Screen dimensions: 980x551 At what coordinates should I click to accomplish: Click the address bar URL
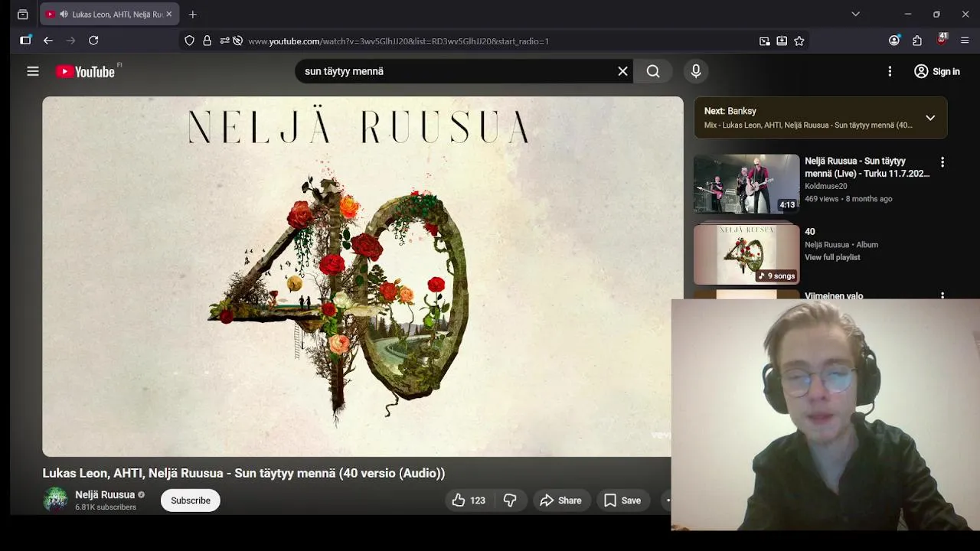click(x=398, y=41)
